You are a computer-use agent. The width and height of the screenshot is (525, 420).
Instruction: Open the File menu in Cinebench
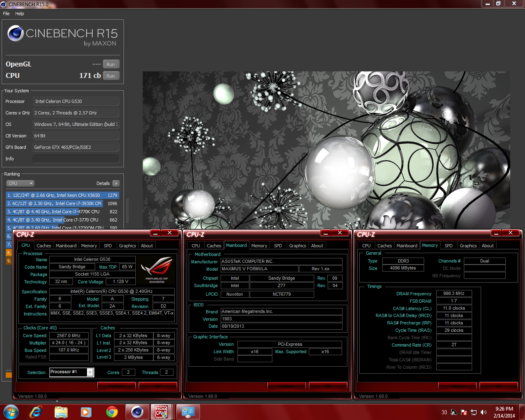click(x=6, y=14)
